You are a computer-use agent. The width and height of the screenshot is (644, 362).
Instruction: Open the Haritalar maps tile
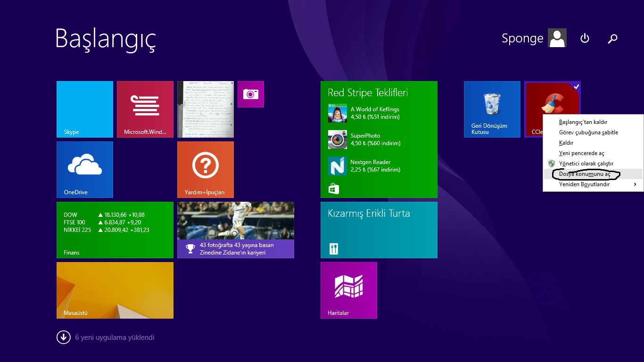pyautogui.click(x=349, y=290)
